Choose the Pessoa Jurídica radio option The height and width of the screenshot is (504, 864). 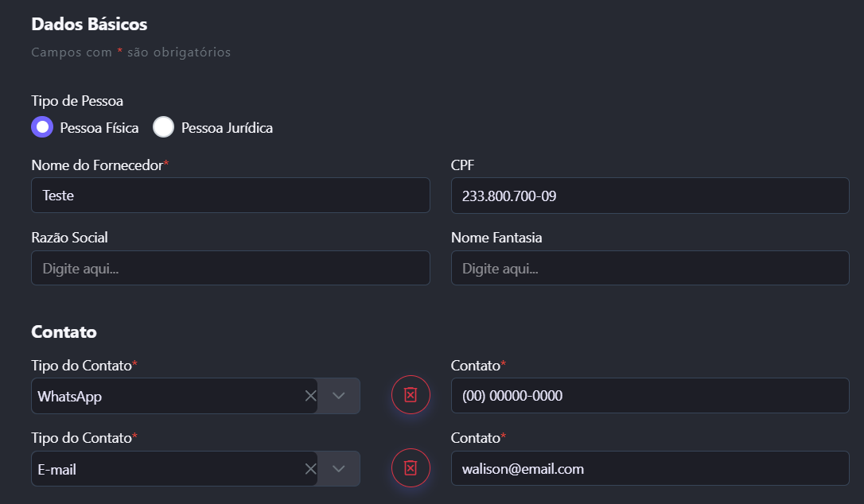pyautogui.click(x=164, y=127)
